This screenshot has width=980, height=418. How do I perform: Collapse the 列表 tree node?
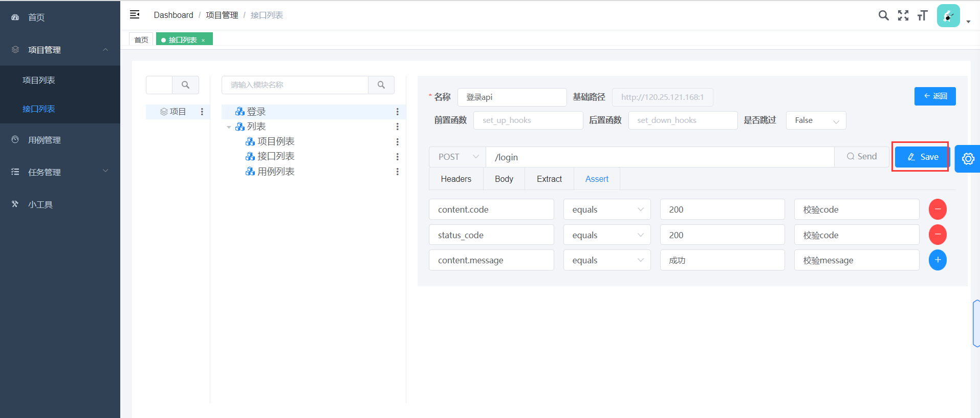pos(229,127)
